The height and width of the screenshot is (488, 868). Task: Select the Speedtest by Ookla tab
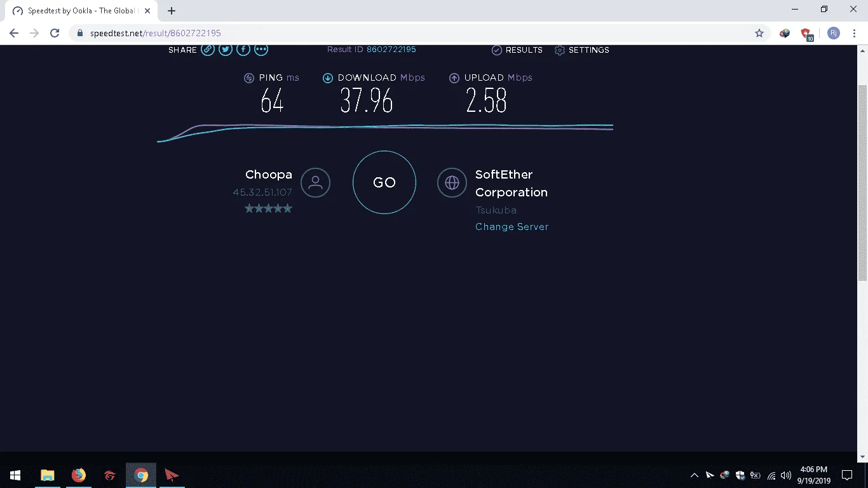81,11
